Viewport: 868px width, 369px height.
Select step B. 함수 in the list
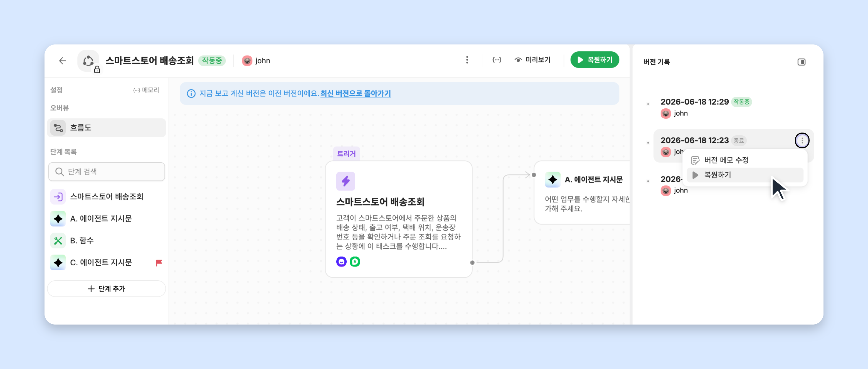click(x=107, y=240)
